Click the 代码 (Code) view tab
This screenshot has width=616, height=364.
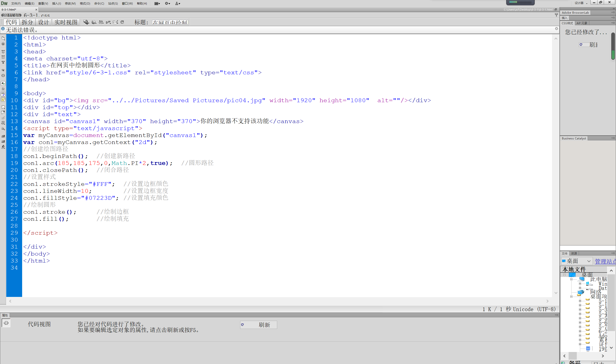tap(12, 22)
